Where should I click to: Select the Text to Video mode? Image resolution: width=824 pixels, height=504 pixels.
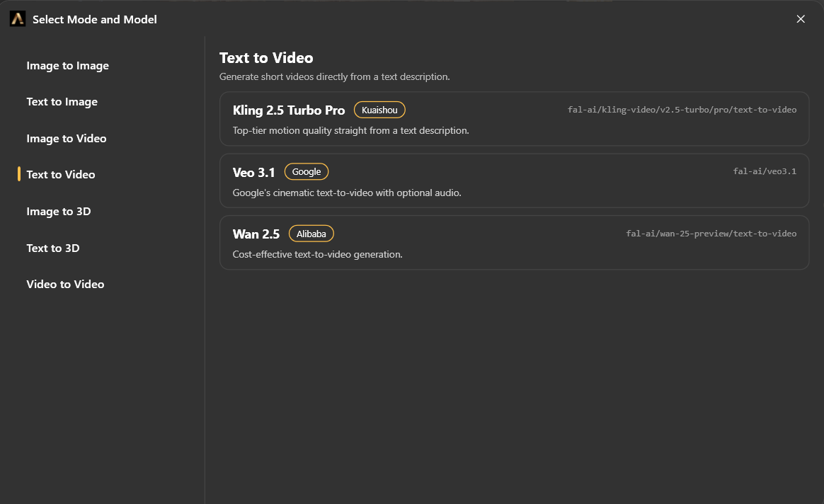click(x=61, y=174)
